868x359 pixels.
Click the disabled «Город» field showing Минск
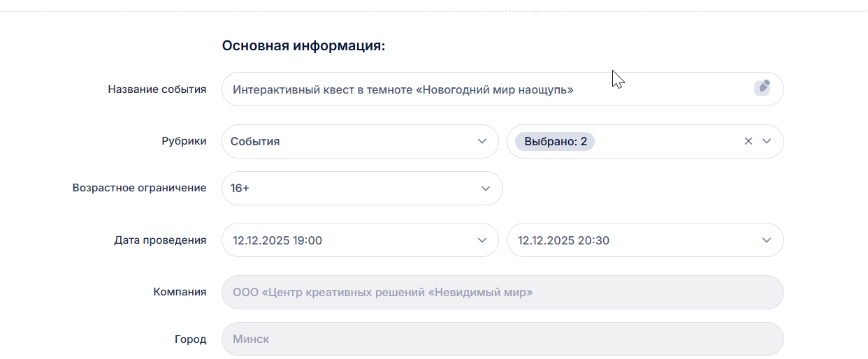(x=502, y=339)
